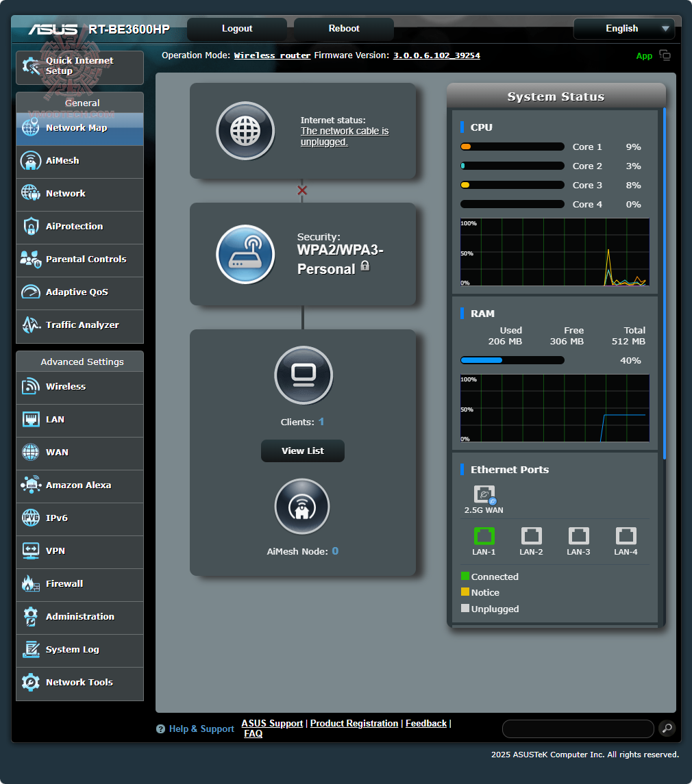This screenshot has height=784, width=692.
Task: Open AiMesh from the sidebar
Action: [x=79, y=161]
